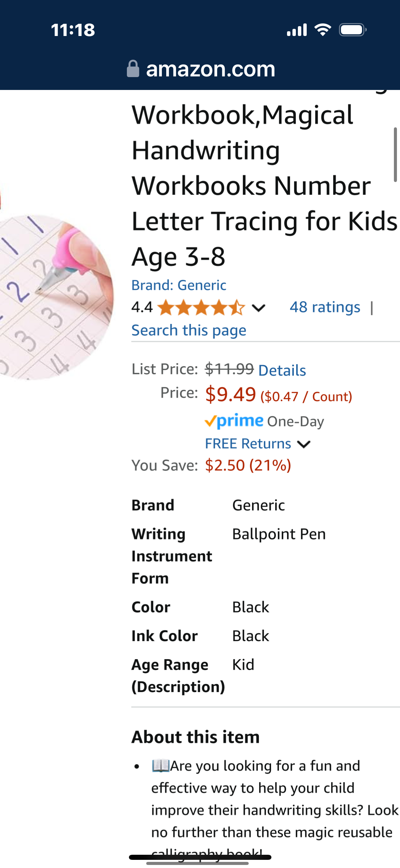Tap the amazon.com address bar
Viewport: 400px width, 868px height.
point(210,69)
